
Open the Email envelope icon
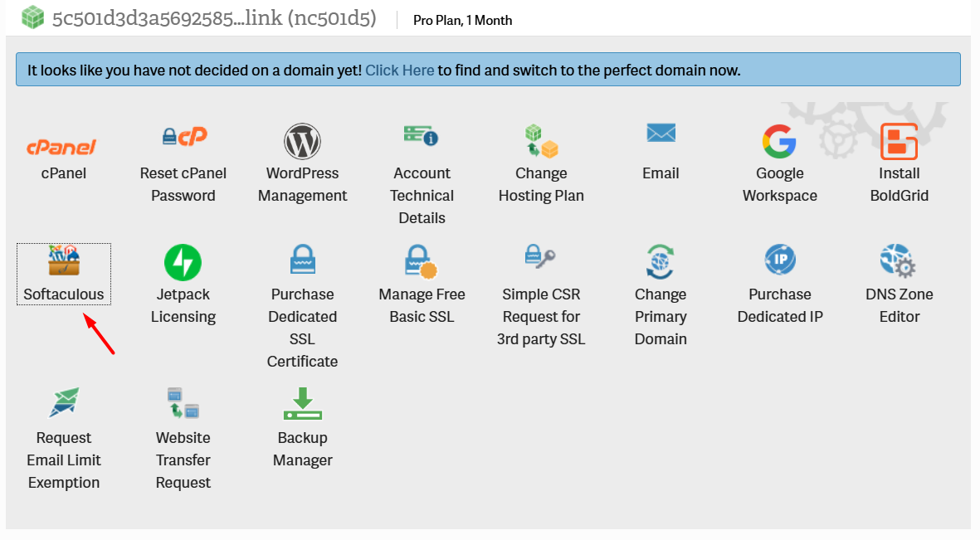(661, 133)
